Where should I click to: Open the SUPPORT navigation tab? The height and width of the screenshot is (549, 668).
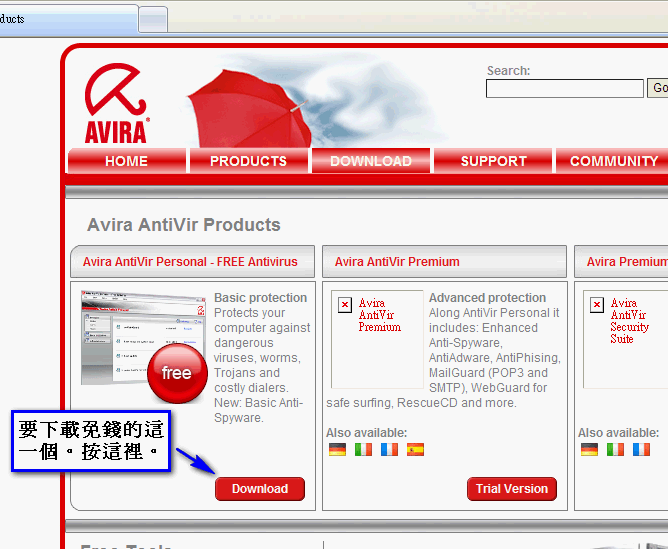(493, 161)
